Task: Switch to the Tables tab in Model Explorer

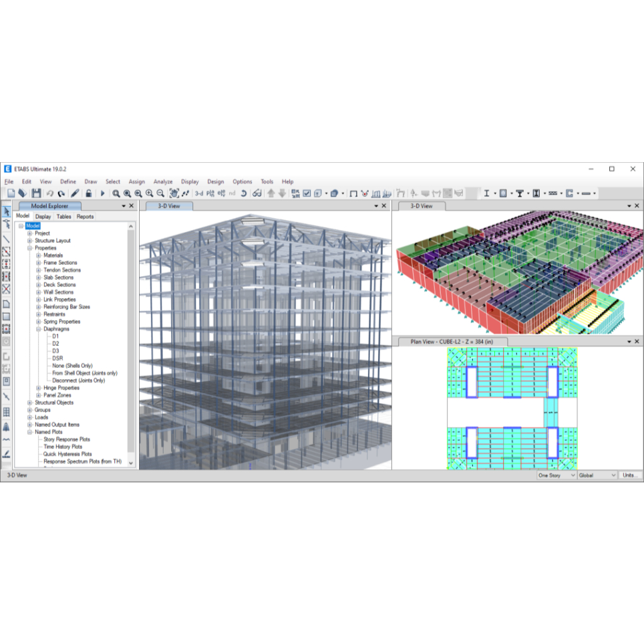Action: (x=64, y=216)
